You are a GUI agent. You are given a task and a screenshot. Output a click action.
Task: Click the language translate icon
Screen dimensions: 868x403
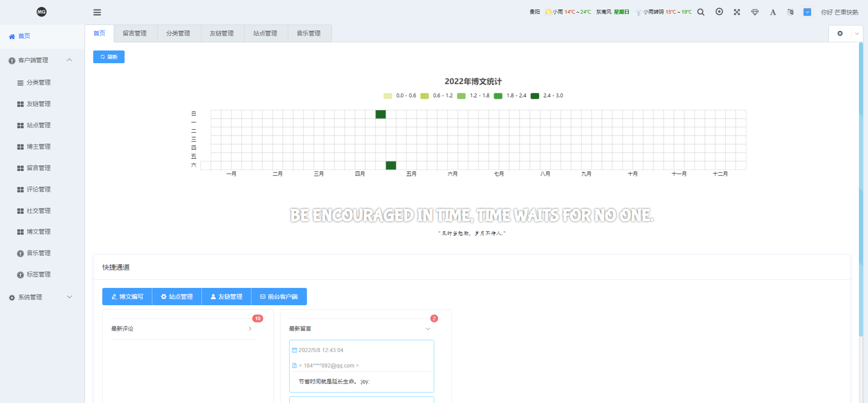790,12
